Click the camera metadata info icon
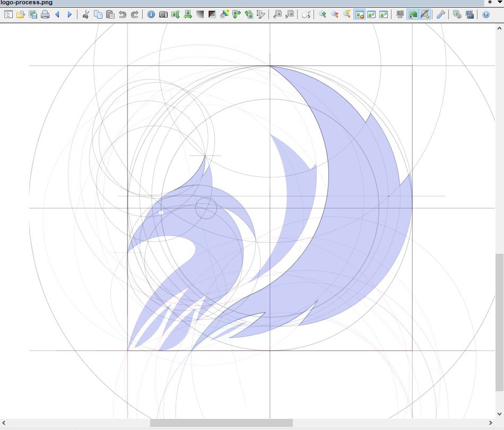This screenshot has height=430, width=504. (x=163, y=14)
